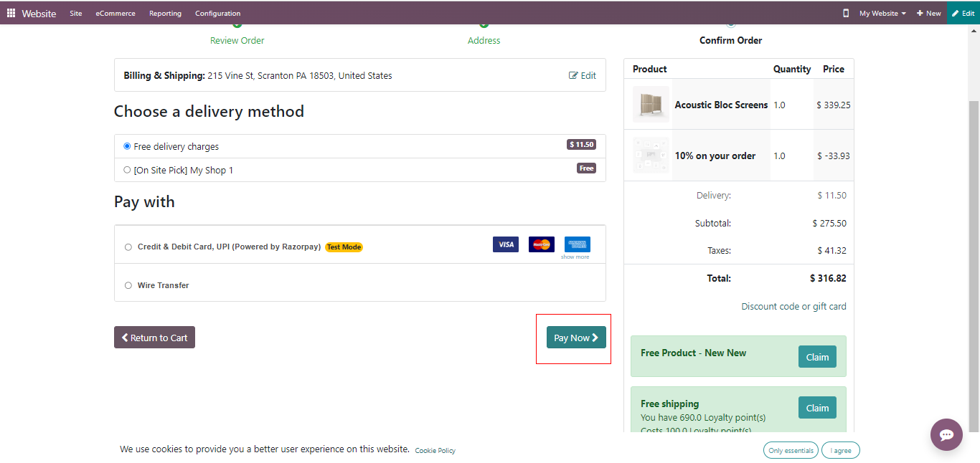Image resolution: width=980 pixels, height=463 pixels.
Task: Click the American Express logo
Action: click(x=577, y=244)
